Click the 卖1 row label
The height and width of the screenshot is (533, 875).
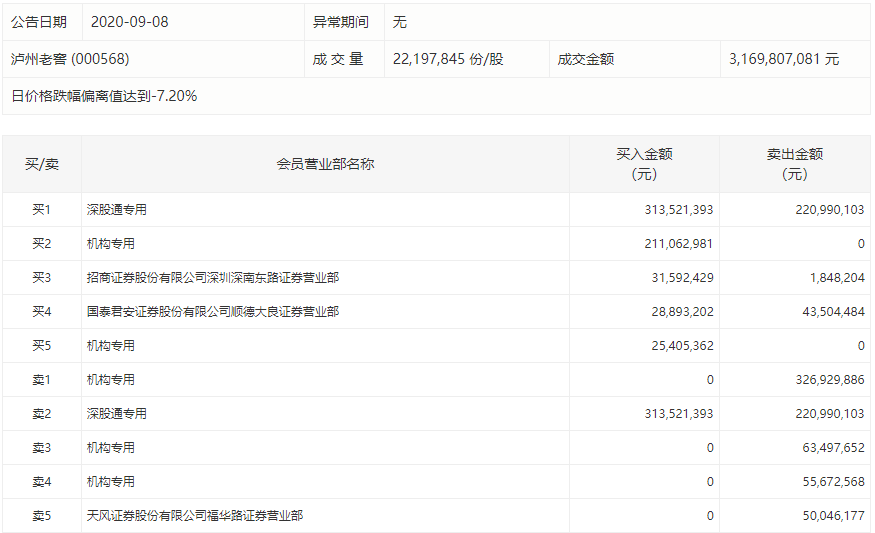point(42,380)
